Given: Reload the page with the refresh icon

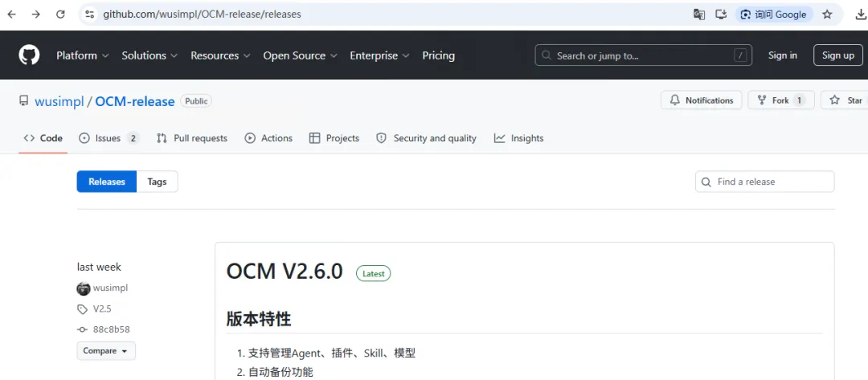Looking at the screenshot, I should (60, 14).
